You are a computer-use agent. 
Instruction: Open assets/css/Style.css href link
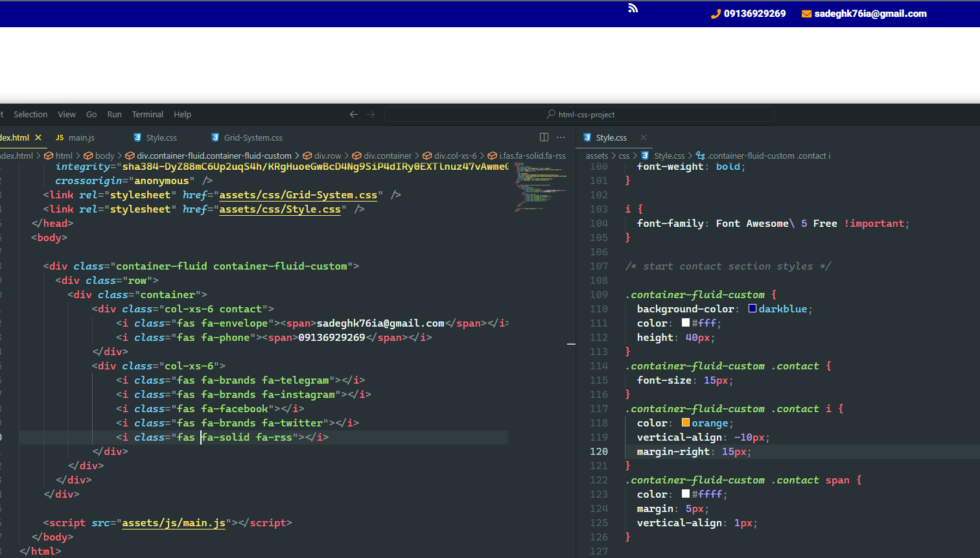[280, 209]
